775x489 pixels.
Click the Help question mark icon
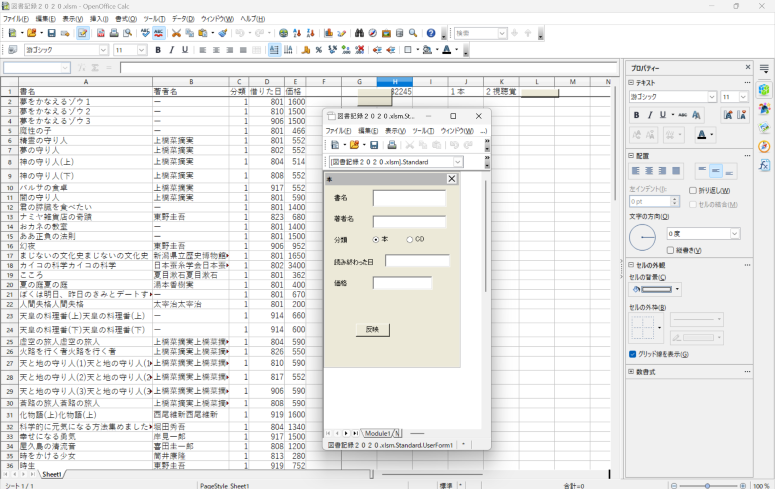pos(431,33)
